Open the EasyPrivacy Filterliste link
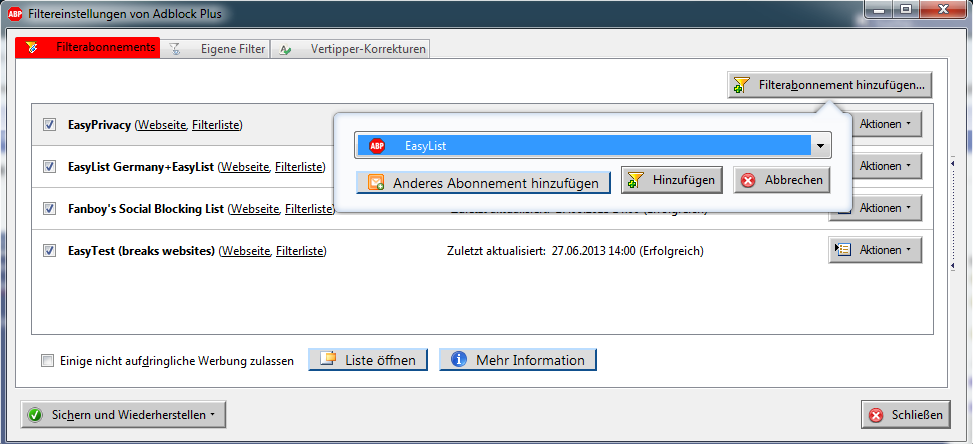Screen dimensions: 973x444 [x=216, y=125]
